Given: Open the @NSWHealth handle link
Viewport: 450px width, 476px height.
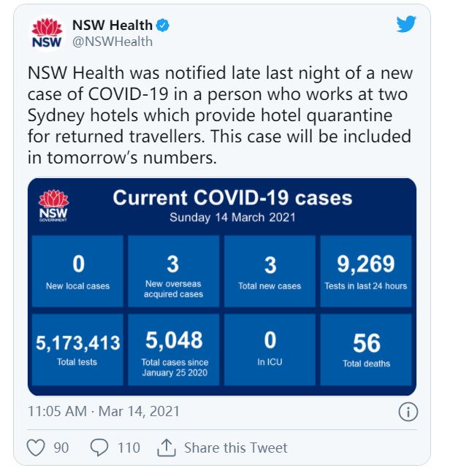Looking at the screenshot, I should (x=113, y=42).
